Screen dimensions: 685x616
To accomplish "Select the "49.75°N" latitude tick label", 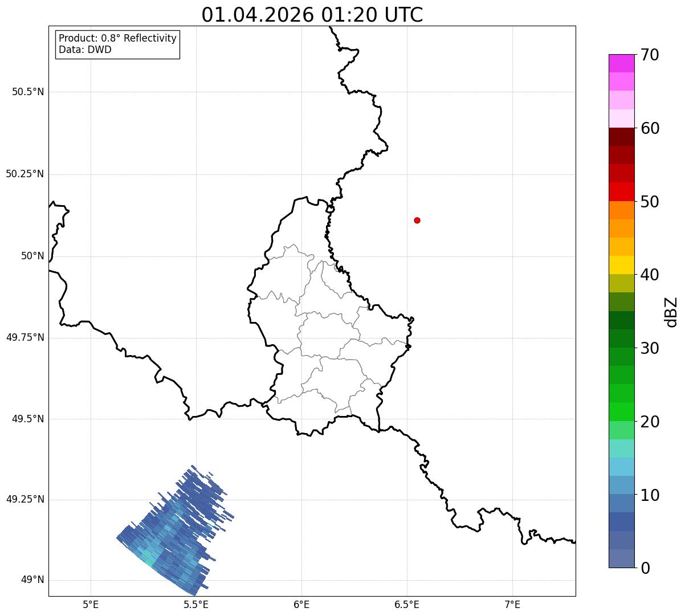I will coord(25,337).
